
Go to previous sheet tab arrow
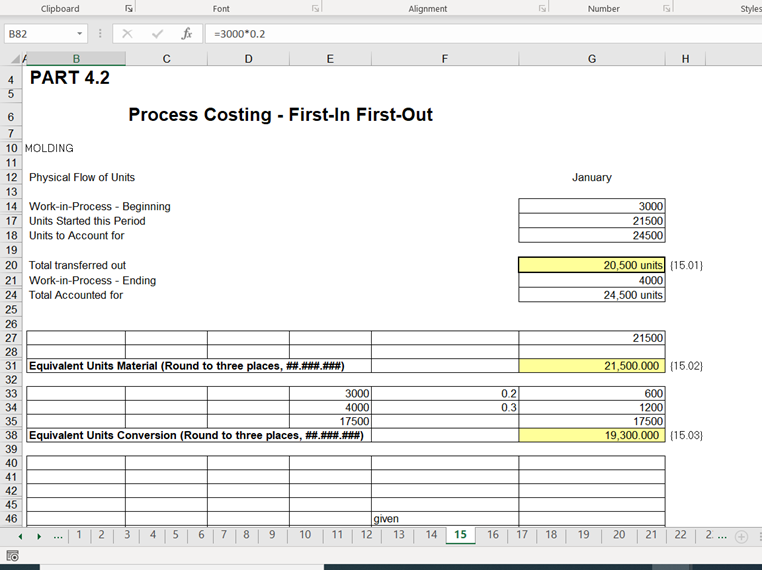coord(20,536)
